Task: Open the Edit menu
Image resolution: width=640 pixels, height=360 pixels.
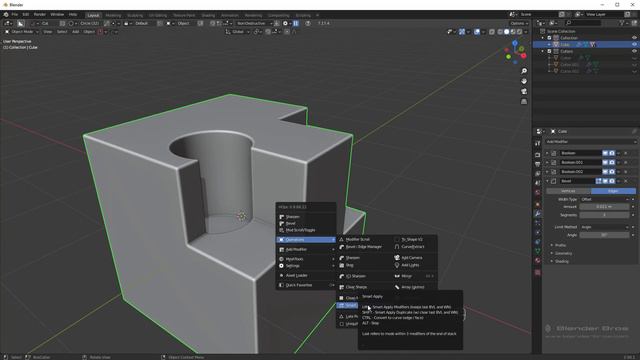Action: click(26, 14)
